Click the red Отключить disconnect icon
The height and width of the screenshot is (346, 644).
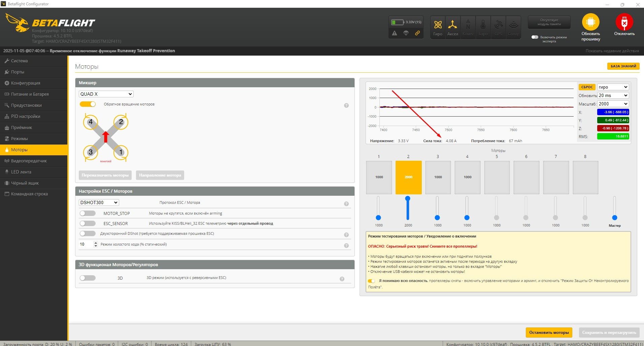624,23
